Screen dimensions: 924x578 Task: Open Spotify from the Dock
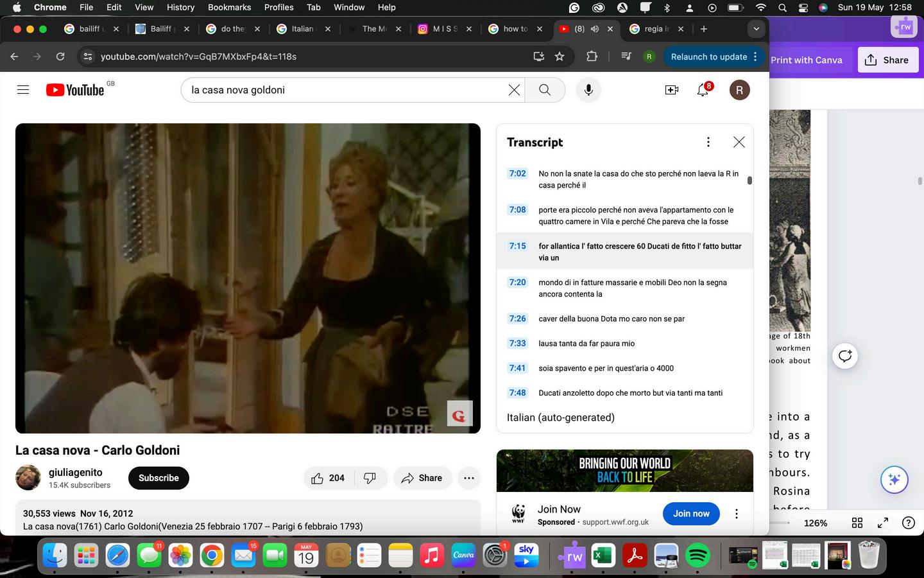click(697, 555)
